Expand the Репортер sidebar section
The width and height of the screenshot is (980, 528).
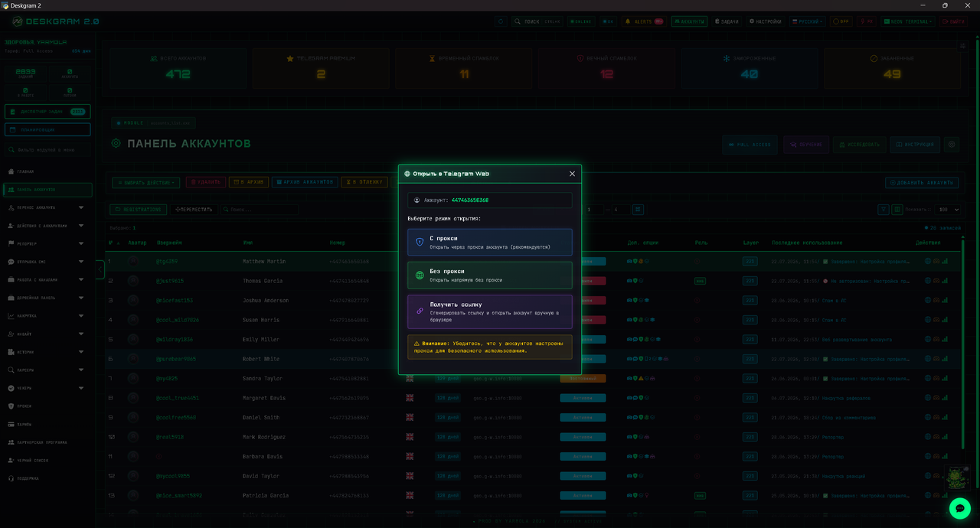point(46,243)
